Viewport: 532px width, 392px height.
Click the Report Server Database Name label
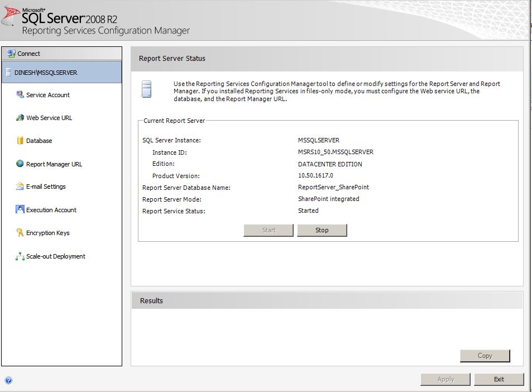point(186,188)
